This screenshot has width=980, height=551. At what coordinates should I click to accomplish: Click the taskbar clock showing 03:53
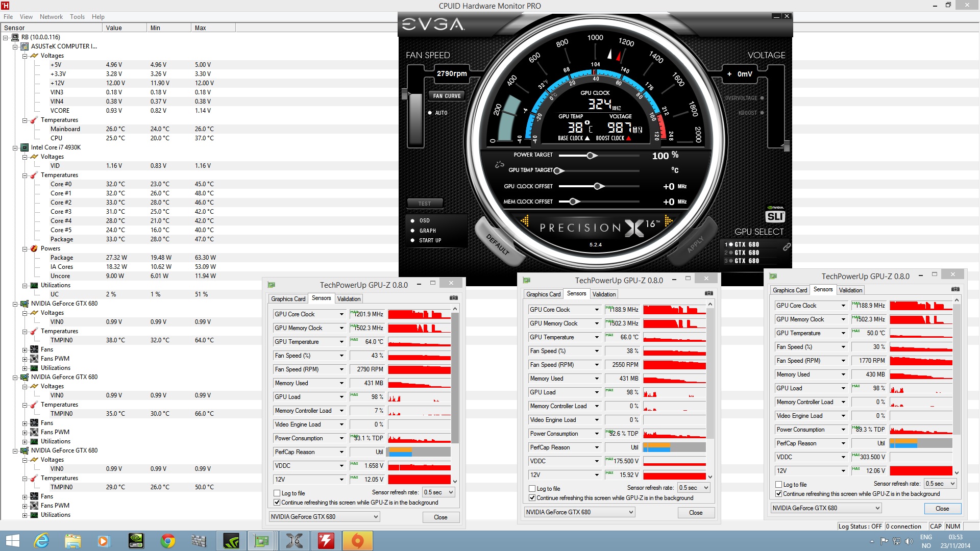tap(955, 541)
